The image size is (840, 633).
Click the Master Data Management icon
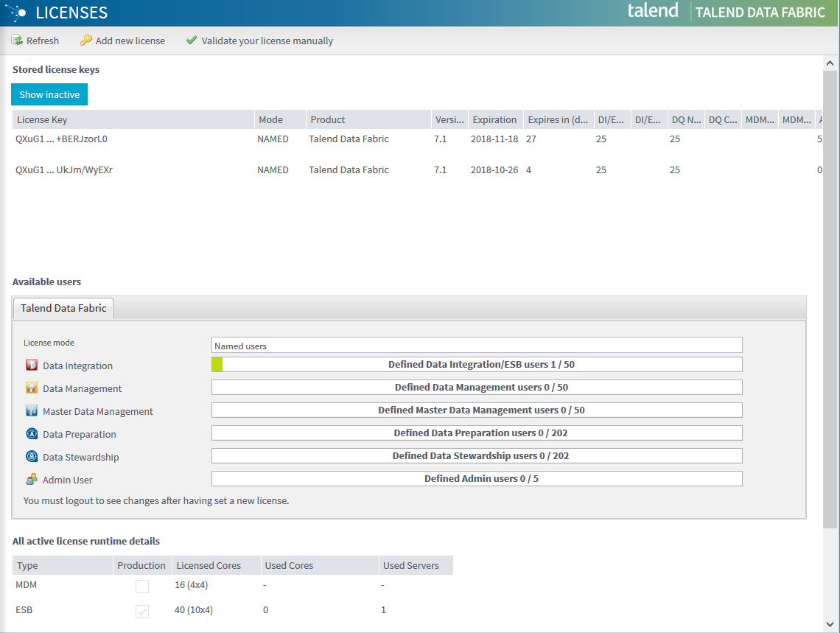click(x=32, y=411)
